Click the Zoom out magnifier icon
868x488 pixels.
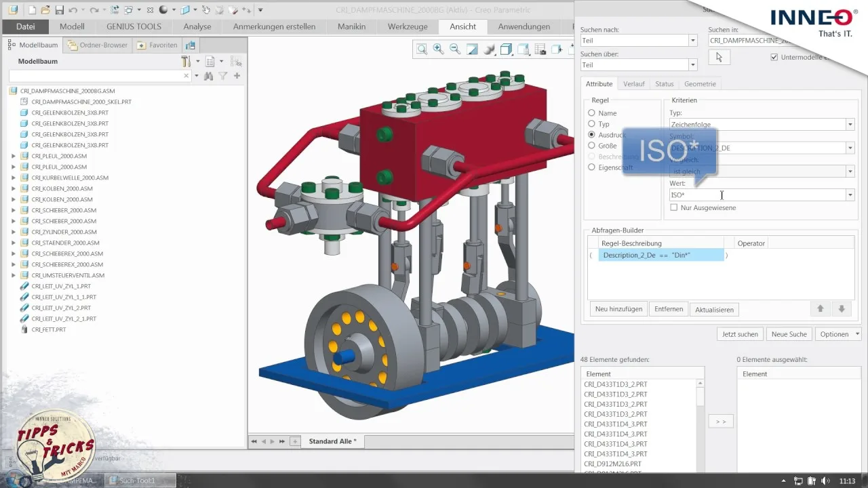tap(455, 49)
